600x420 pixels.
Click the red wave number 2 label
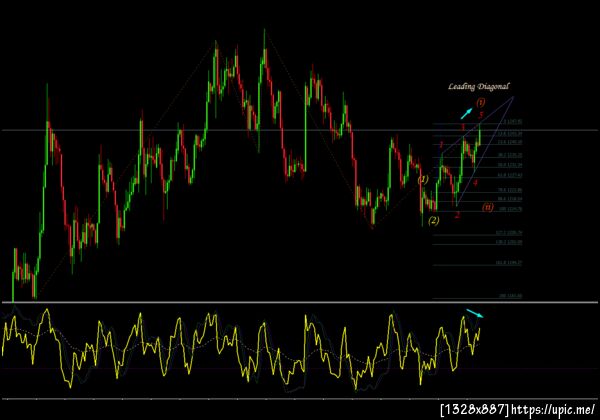pos(457,215)
